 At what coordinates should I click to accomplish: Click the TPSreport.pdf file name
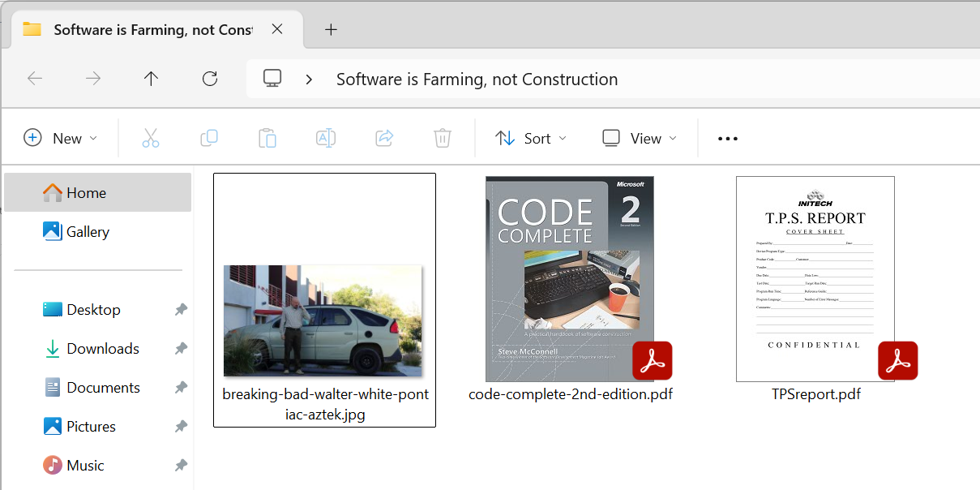coord(816,395)
